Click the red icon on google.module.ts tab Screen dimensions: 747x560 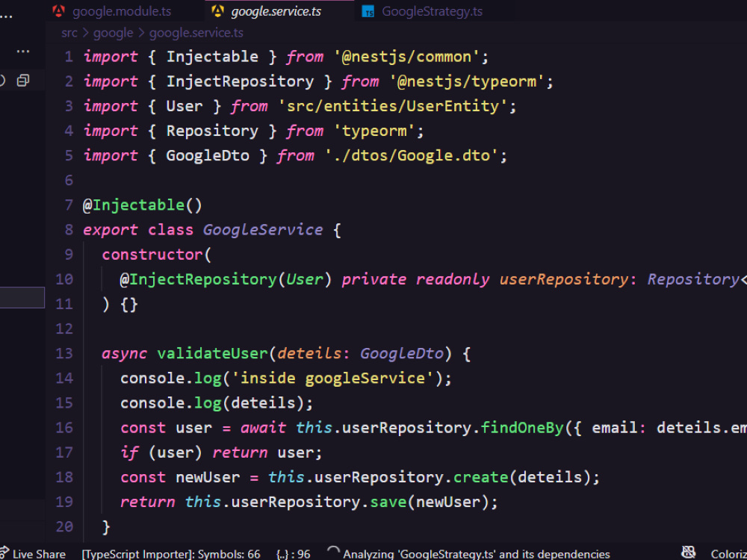59,11
